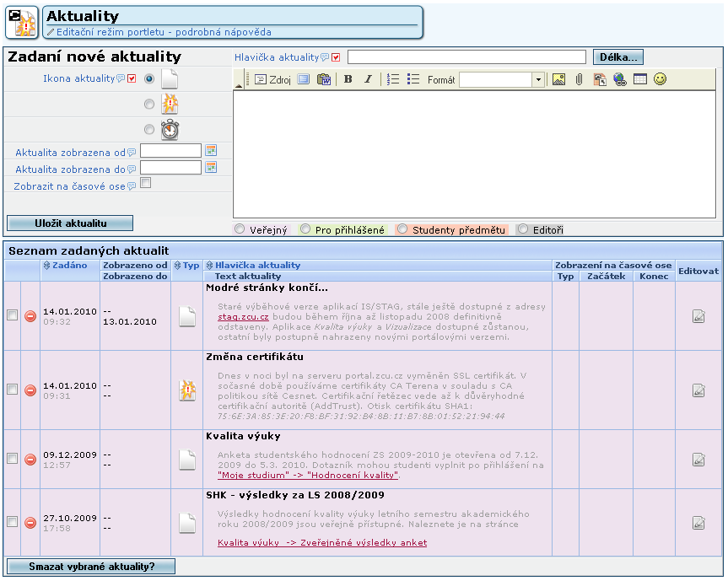Open calendar for 'Aktualita zobrazena od'
The image size is (728, 581).
(211, 150)
